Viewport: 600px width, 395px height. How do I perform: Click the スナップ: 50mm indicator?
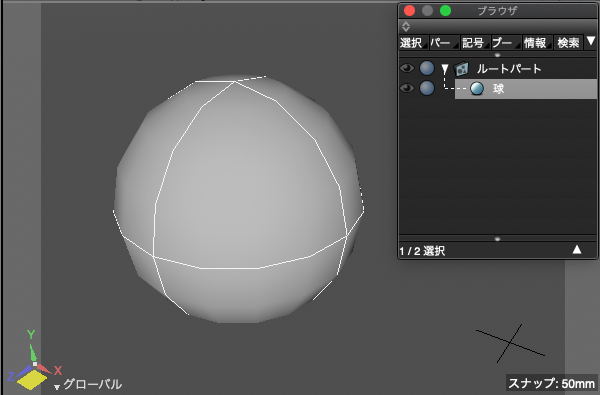click(x=551, y=383)
